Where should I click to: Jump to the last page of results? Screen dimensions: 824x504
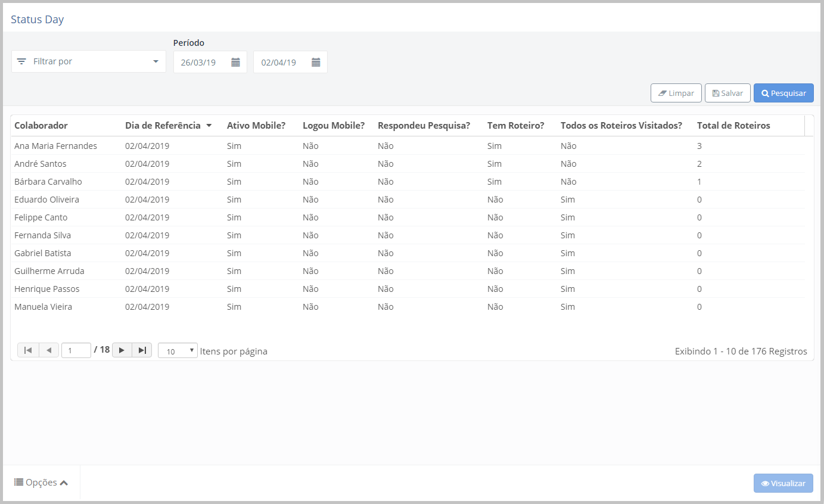tap(142, 350)
